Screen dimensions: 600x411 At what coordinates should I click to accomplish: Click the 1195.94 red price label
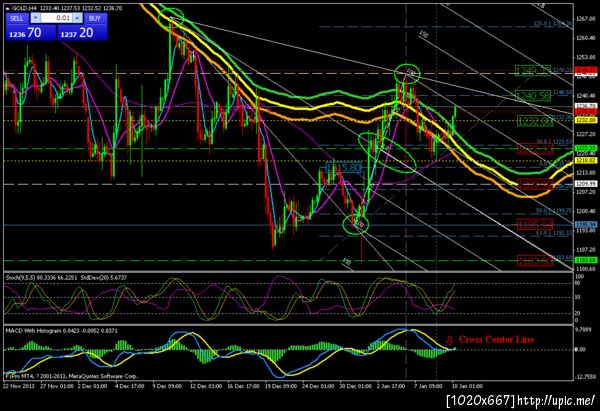pyautogui.click(x=535, y=224)
